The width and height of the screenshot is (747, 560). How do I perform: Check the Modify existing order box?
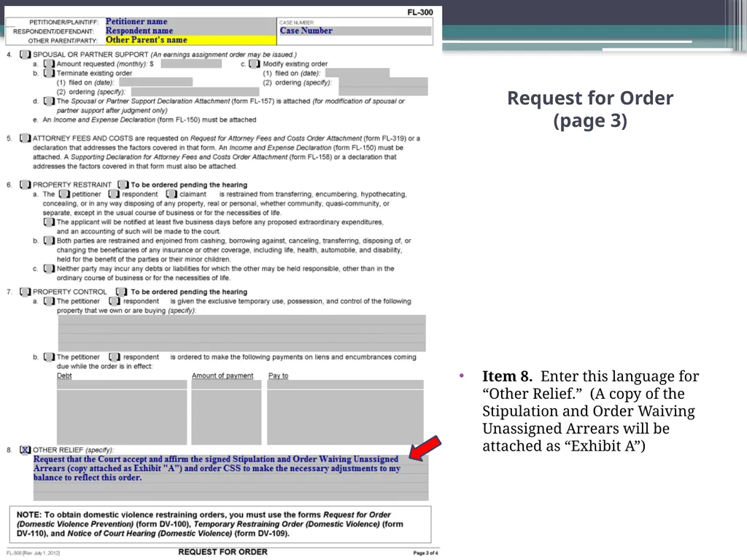(255, 64)
